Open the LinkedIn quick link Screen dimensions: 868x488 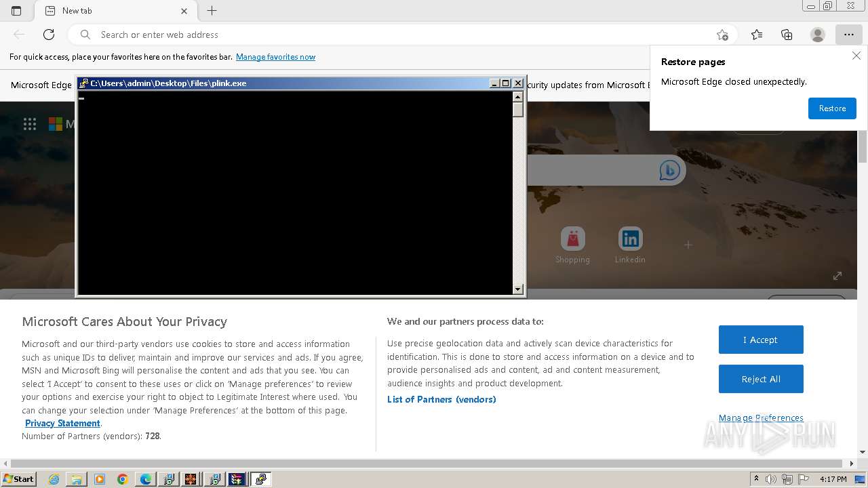pos(630,245)
